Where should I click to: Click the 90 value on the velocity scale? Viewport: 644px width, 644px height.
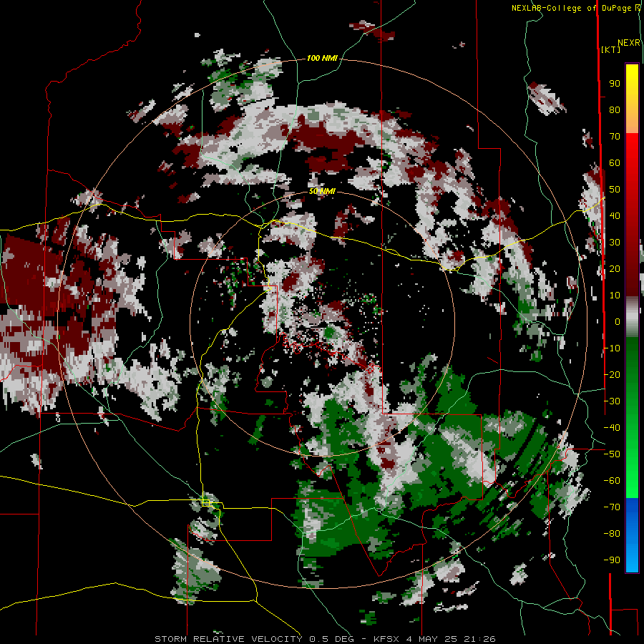click(x=615, y=84)
